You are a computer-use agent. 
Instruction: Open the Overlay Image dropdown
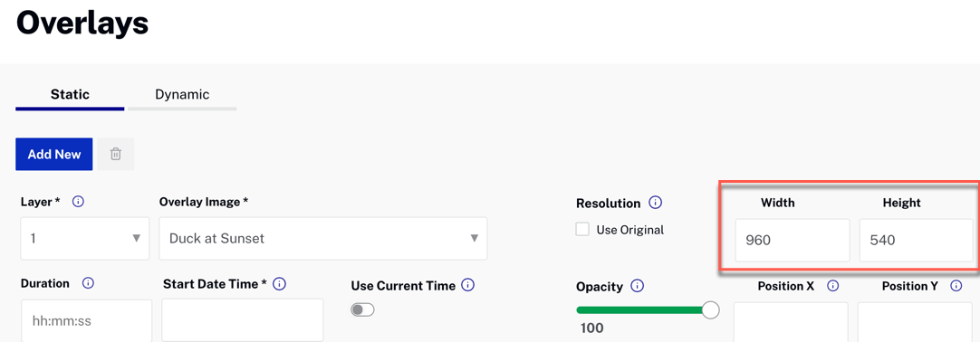point(323,238)
